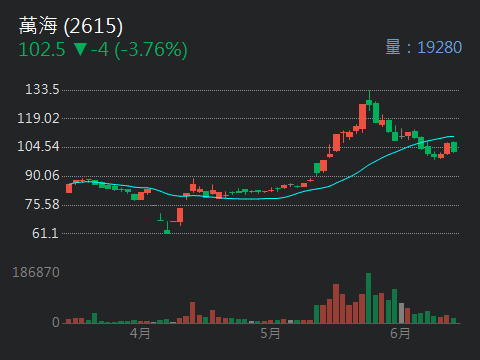Click the 119.02 price axis label

(38, 118)
